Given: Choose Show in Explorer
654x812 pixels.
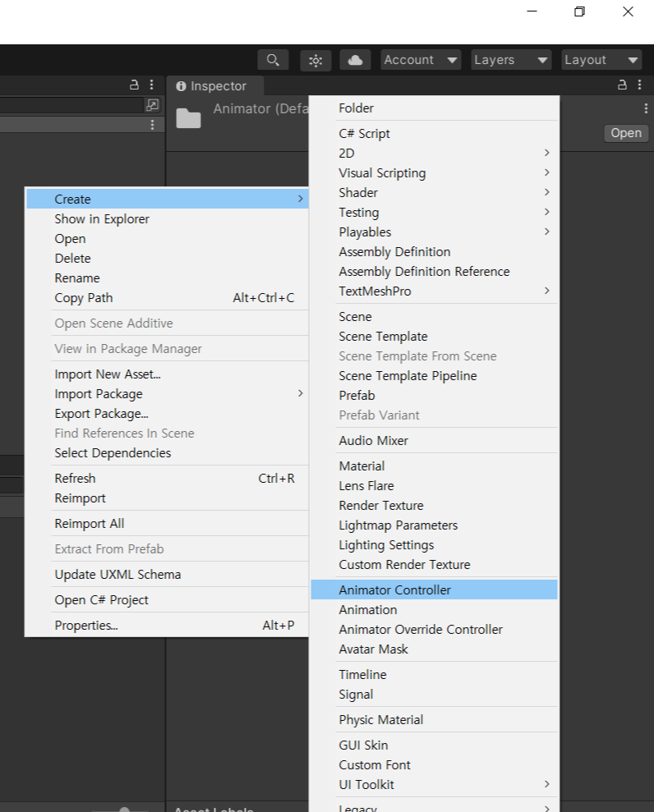Looking at the screenshot, I should [168, 219].
